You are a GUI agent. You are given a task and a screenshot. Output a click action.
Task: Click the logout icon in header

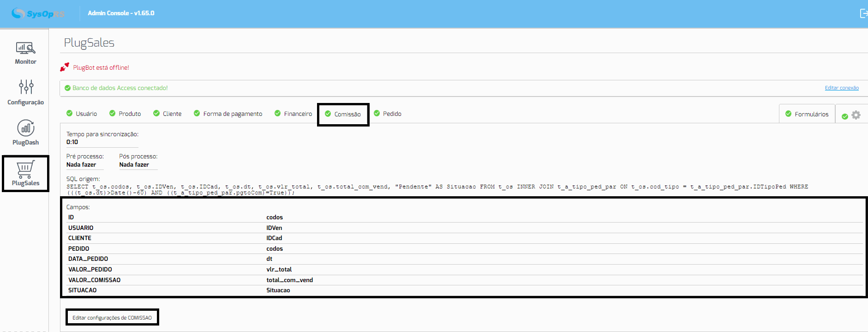863,13
